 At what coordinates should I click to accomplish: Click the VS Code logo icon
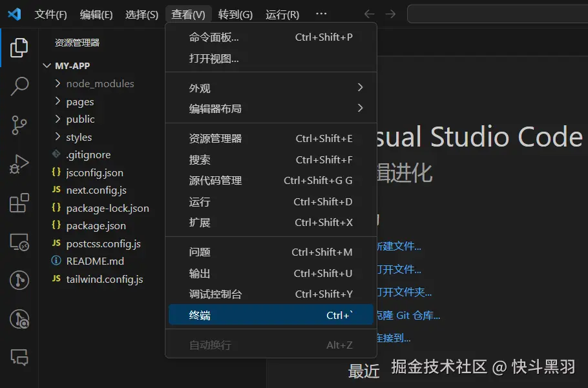point(14,14)
